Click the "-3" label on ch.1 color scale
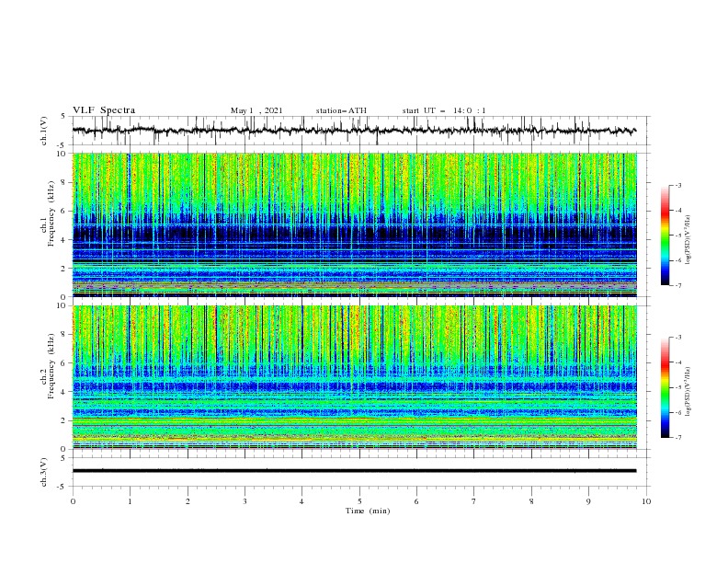Viewport: 728px width, 563px height. point(678,185)
